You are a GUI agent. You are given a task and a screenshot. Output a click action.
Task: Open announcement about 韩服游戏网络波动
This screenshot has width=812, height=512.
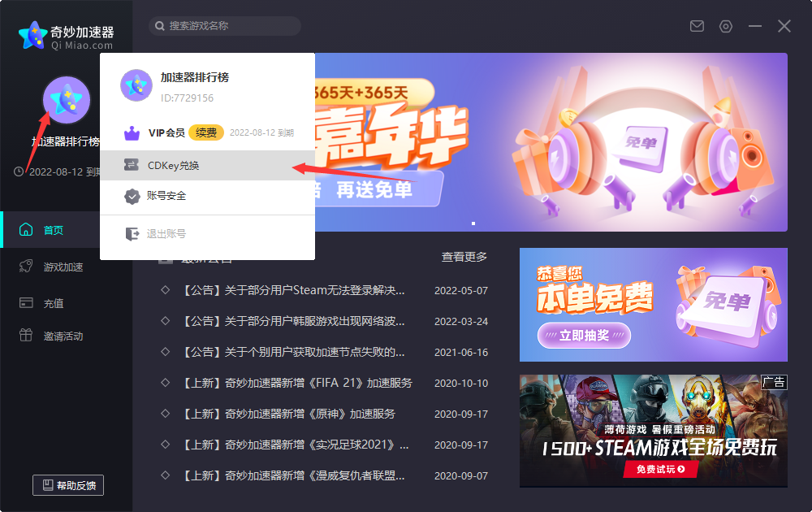pyautogui.click(x=295, y=321)
